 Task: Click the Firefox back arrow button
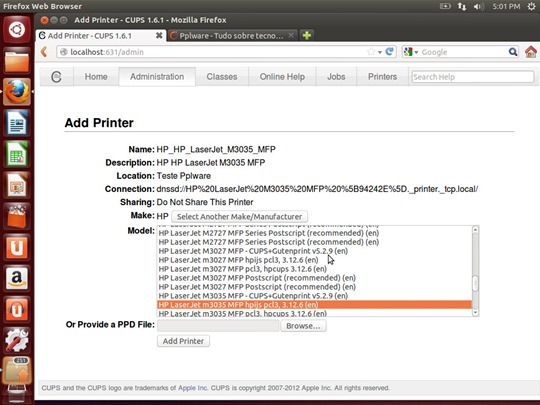pyautogui.click(x=44, y=52)
